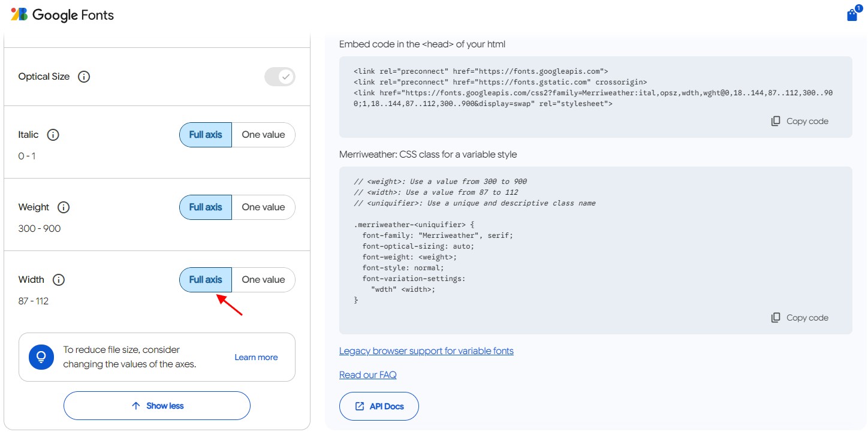This screenshot has width=868, height=435.
Task: Open Learn more about reducing file size
Action: tap(256, 357)
